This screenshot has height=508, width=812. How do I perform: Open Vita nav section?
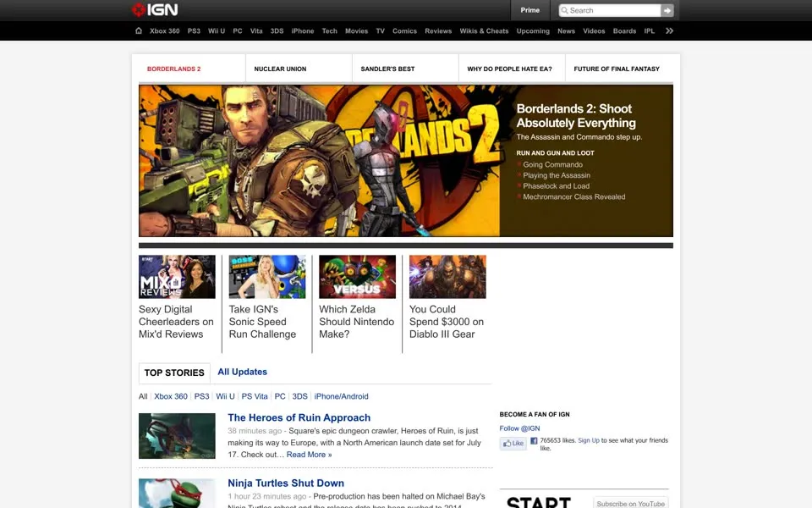pos(256,31)
